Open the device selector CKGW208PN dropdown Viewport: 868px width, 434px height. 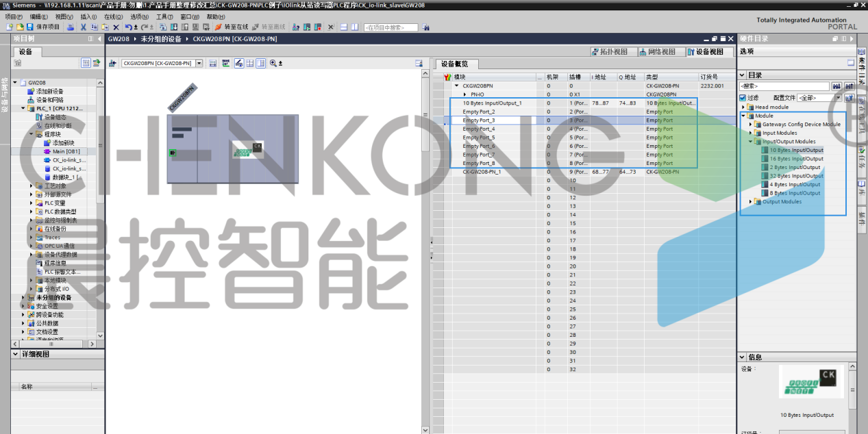coord(199,63)
